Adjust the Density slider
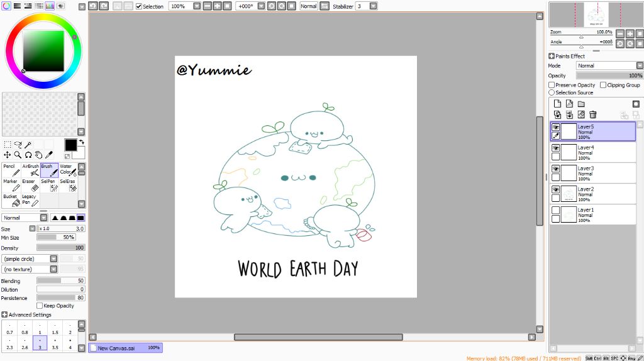644x361 pixels. click(x=61, y=248)
